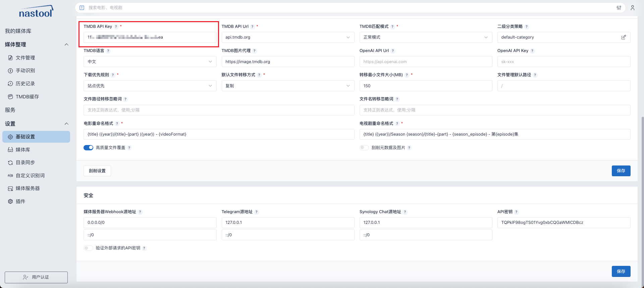
Task: Click the OpenAI API Key field
Action: [564, 62]
